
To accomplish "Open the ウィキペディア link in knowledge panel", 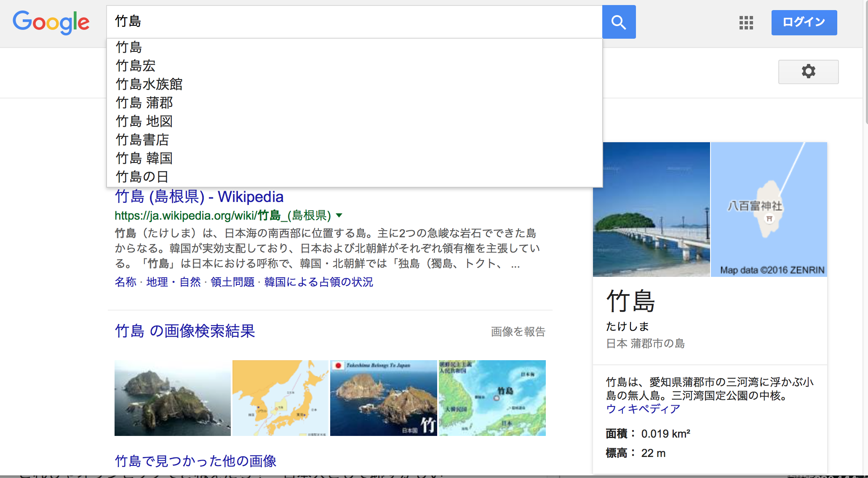I will tap(643, 409).
